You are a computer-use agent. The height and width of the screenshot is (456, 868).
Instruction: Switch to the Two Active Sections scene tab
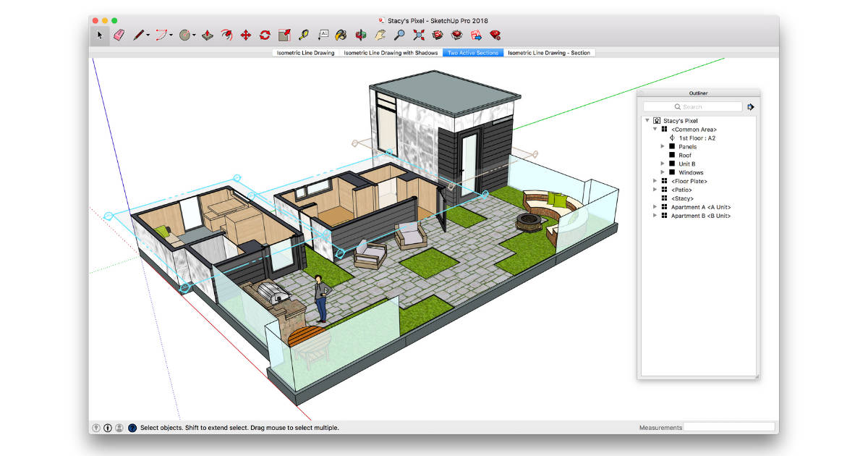[472, 52]
